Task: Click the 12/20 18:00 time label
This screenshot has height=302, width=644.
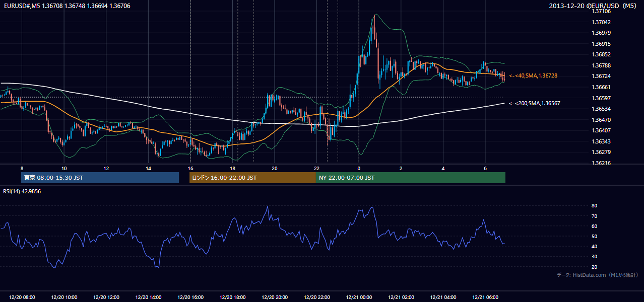Action: [232, 297]
